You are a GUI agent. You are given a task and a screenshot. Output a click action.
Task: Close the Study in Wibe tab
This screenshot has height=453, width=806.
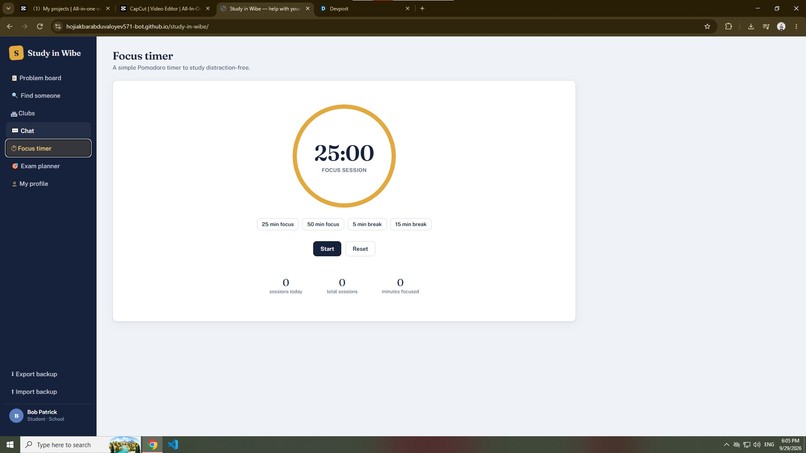click(307, 8)
